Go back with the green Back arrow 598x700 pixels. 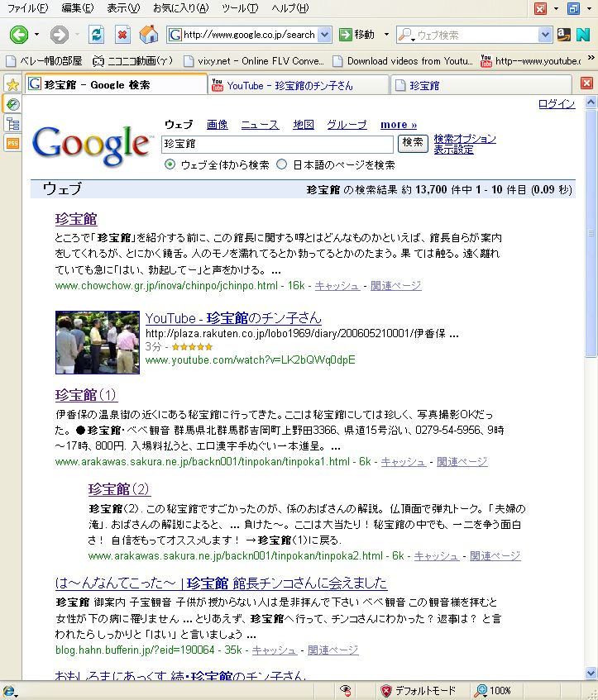click(x=19, y=35)
